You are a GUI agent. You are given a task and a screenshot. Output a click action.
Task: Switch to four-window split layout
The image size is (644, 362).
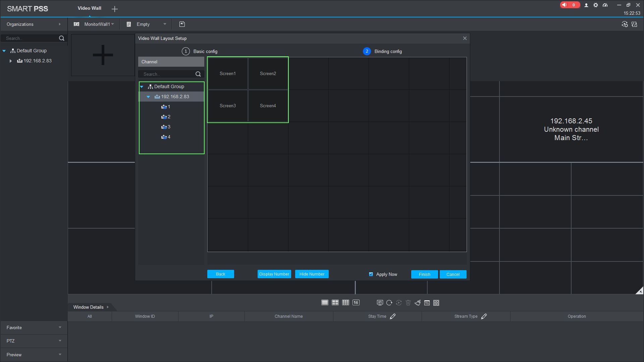click(335, 303)
